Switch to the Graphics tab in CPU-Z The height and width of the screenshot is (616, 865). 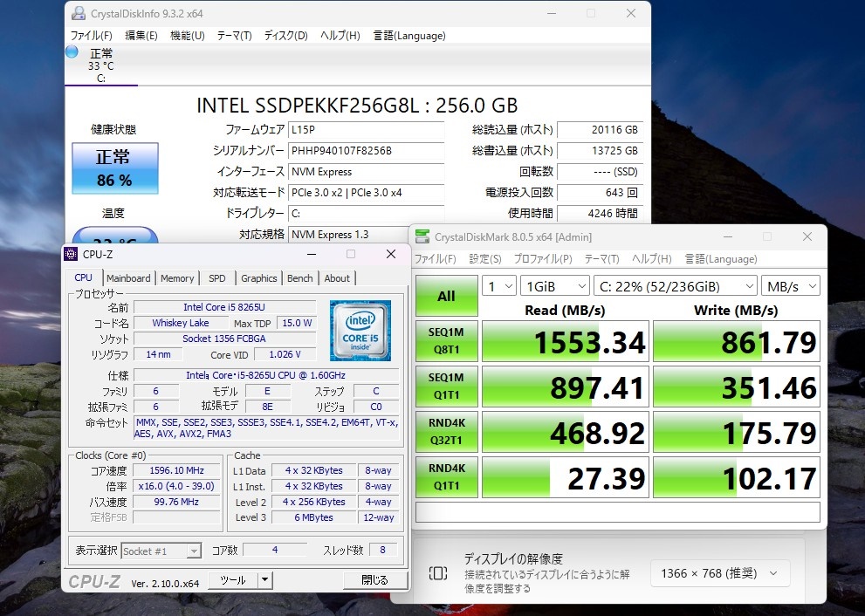[258, 278]
